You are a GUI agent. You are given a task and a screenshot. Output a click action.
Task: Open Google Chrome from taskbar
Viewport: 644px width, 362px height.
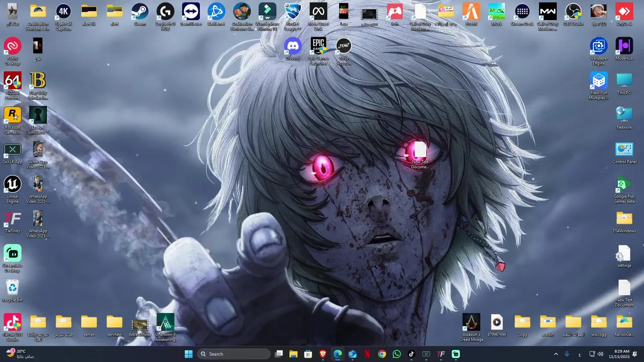pos(382,354)
